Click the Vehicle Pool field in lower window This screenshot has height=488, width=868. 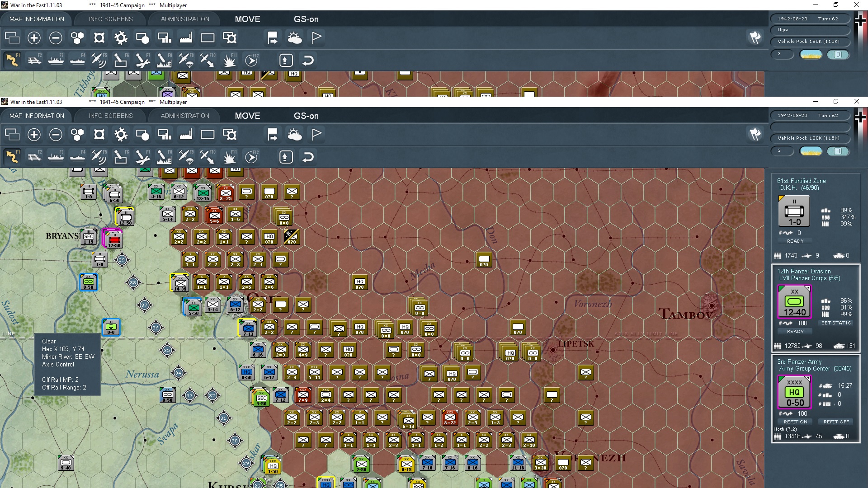810,138
